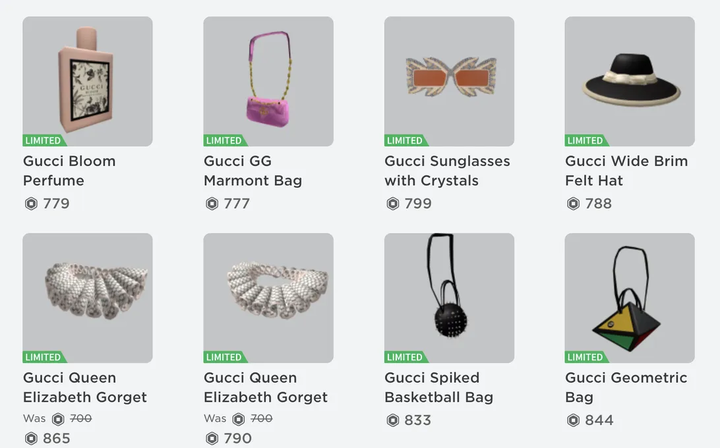The width and height of the screenshot is (720, 448).
Task: Click the Robux icon beside price 833
Action: pyautogui.click(x=392, y=420)
